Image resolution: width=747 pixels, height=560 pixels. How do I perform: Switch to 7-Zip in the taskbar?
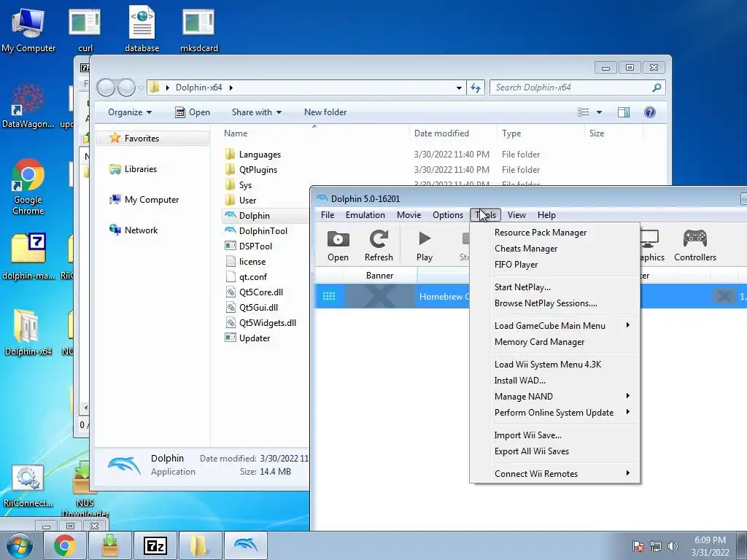155,545
